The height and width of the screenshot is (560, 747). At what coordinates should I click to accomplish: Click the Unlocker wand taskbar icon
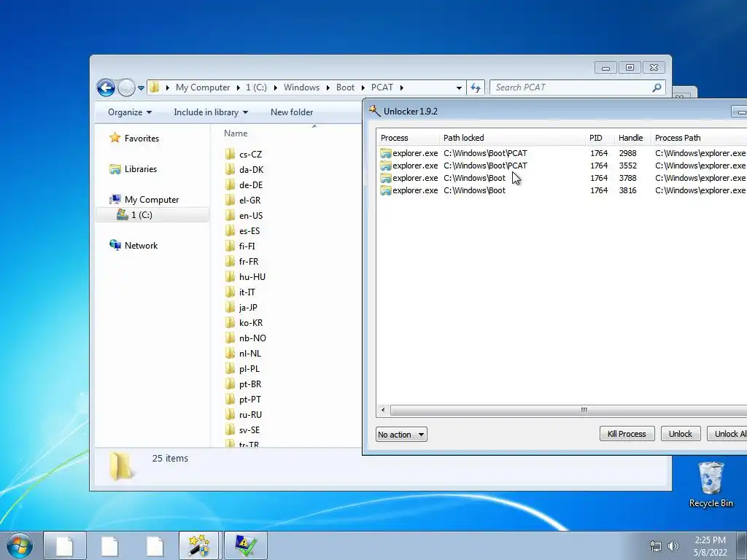point(198,545)
